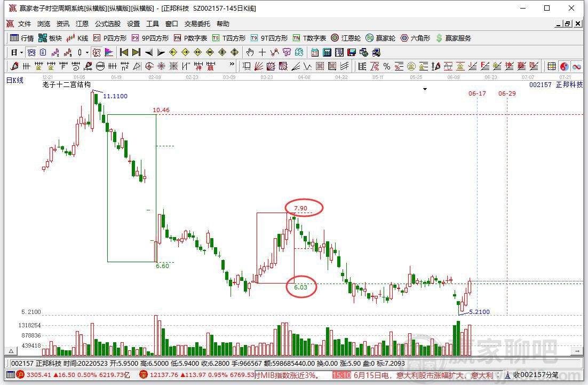The image size is (588, 385).
Task: Open the 浏览 menu
Action: [x=44, y=23]
